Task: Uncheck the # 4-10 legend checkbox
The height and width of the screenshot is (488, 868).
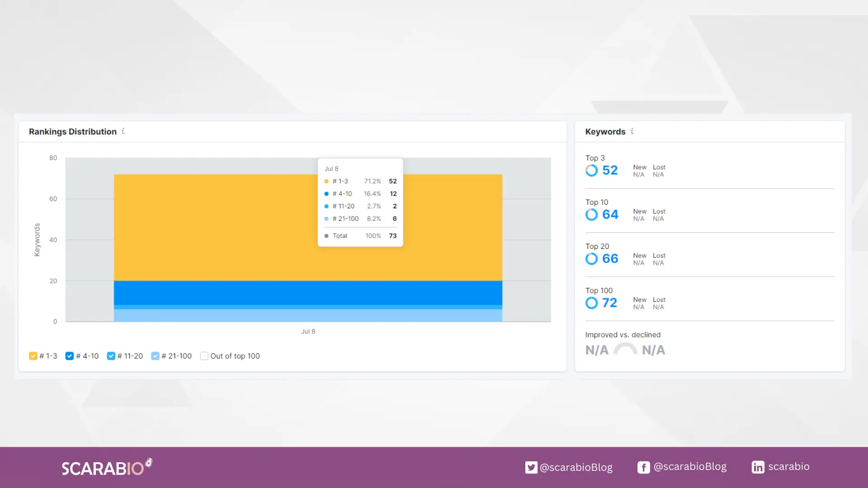Action: 70,356
